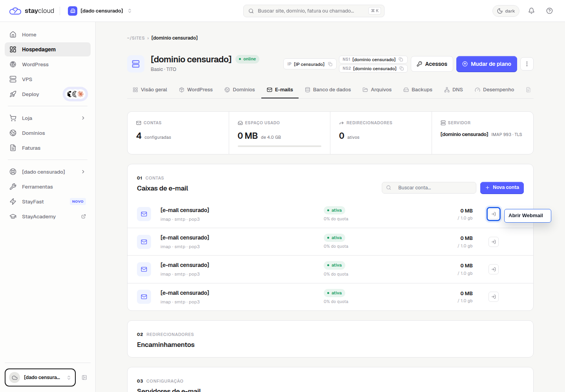Viewport: 565px width, 392px height.
Task: Open the account switcher at sidebar bottom
Action: [x=40, y=377]
